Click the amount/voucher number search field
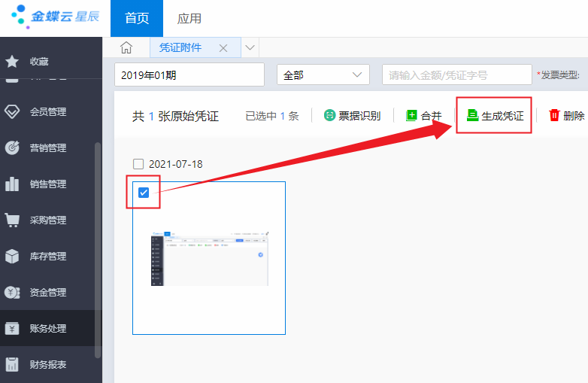588x383 pixels. click(x=456, y=74)
